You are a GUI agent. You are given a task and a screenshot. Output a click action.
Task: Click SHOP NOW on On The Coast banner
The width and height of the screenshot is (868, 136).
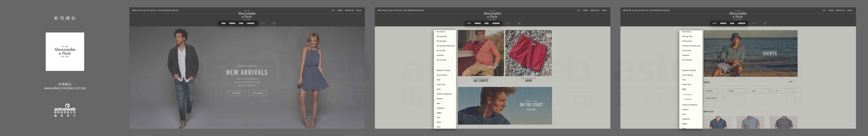click(x=531, y=110)
